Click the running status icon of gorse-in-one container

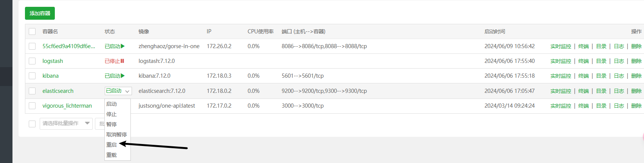pyautogui.click(x=123, y=46)
